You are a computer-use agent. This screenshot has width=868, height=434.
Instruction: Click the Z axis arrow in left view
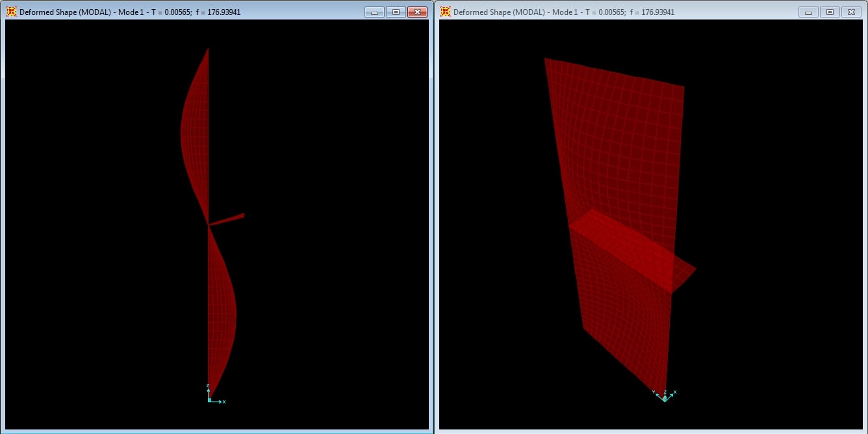click(208, 391)
